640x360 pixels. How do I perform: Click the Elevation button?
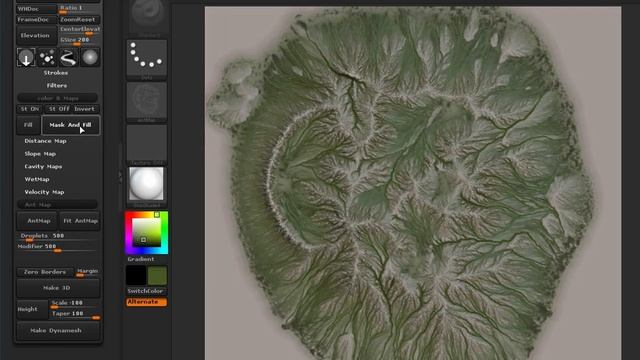point(36,36)
